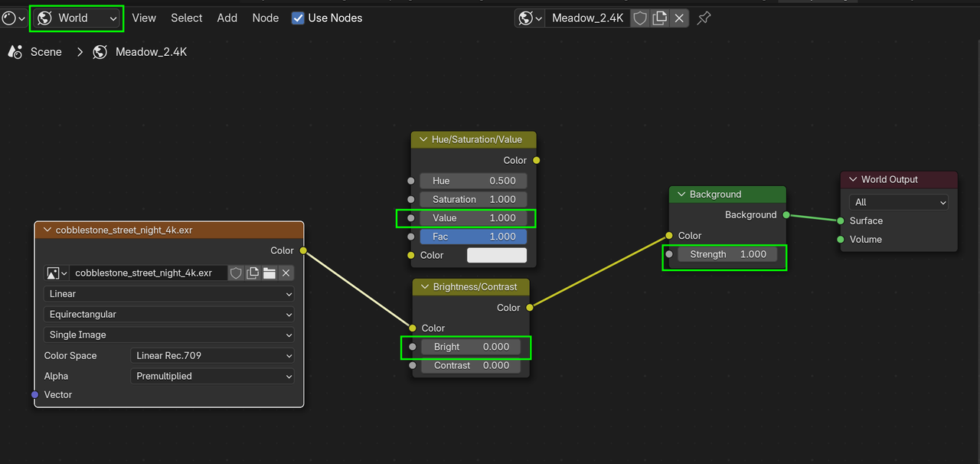Click the Value field in Hue/Saturation node
The image size is (980, 464).
[x=473, y=218]
